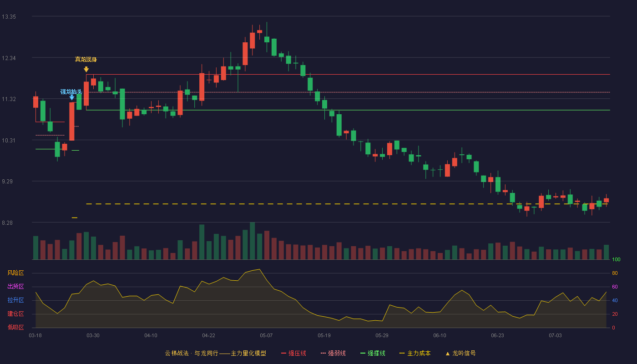Screen dimensions: 637x364
Task: Click the green 100 indicator scale value
Action: coord(616,259)
